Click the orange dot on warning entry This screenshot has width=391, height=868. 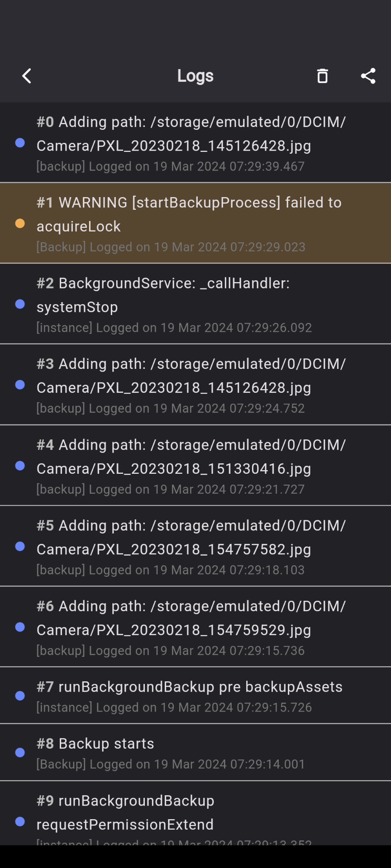pos(20,223)
